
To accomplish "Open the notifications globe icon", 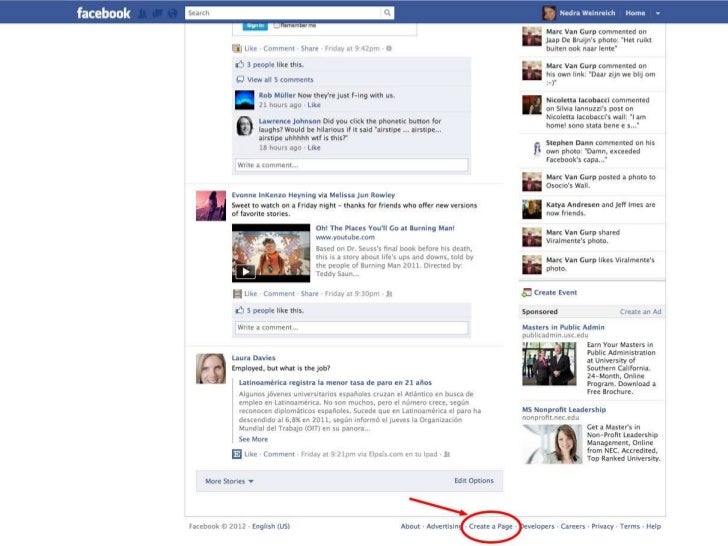I will 172,13.
